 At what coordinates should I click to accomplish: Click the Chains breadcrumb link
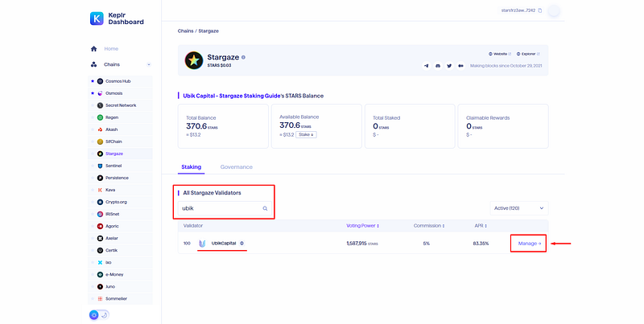[x=186, y=31]
